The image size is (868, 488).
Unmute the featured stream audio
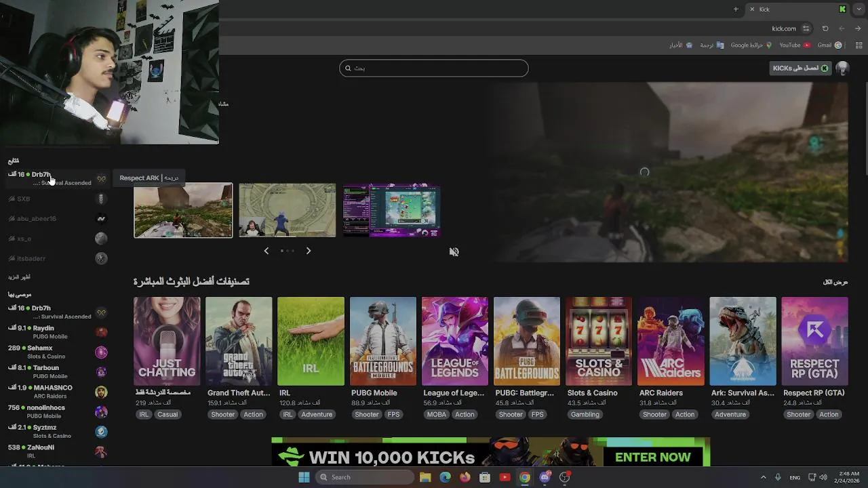click(x=454, y=251)
